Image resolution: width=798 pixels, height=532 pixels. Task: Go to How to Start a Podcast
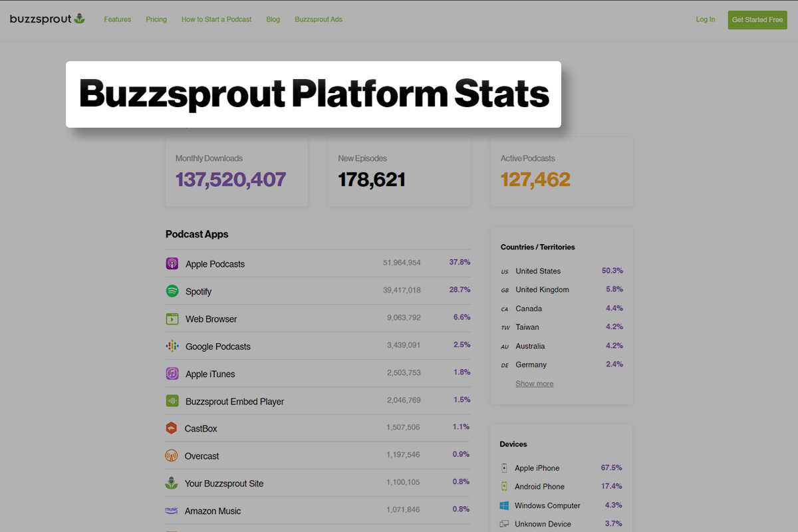[x=216, y=19]
